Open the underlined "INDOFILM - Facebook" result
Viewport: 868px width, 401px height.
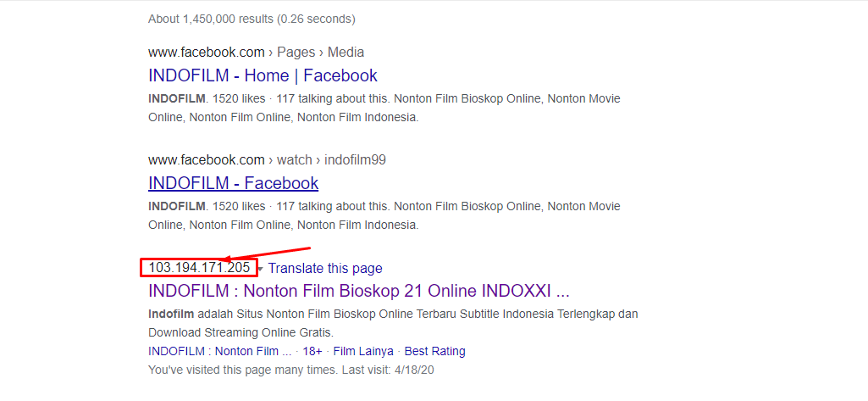pyautogui.click(x=233, y=183)
